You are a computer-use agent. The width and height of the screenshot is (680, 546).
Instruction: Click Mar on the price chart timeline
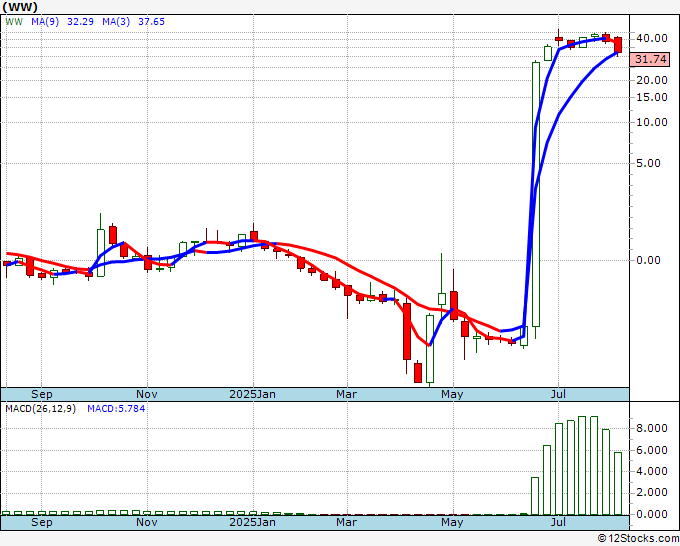tap(347, 394)
